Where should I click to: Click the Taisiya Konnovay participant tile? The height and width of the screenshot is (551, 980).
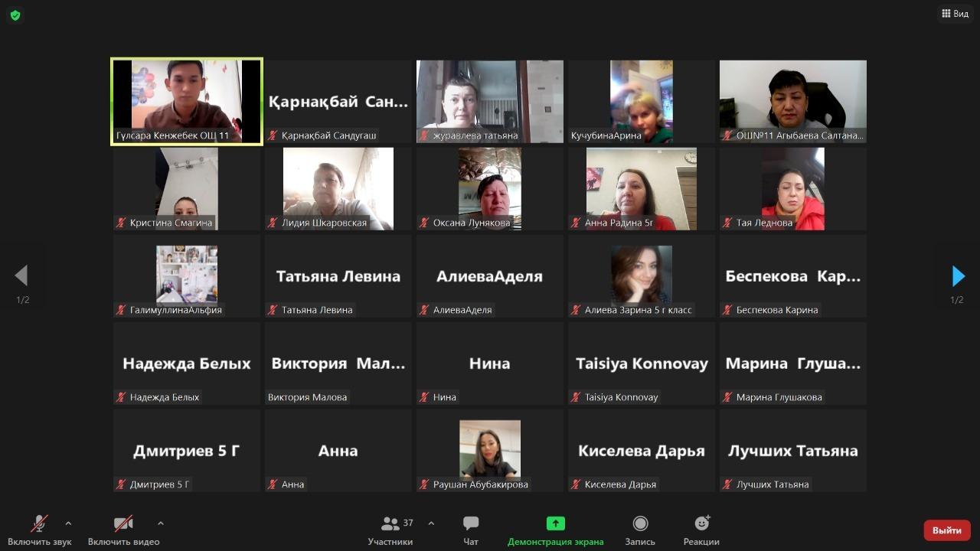(x=642, y=364)
